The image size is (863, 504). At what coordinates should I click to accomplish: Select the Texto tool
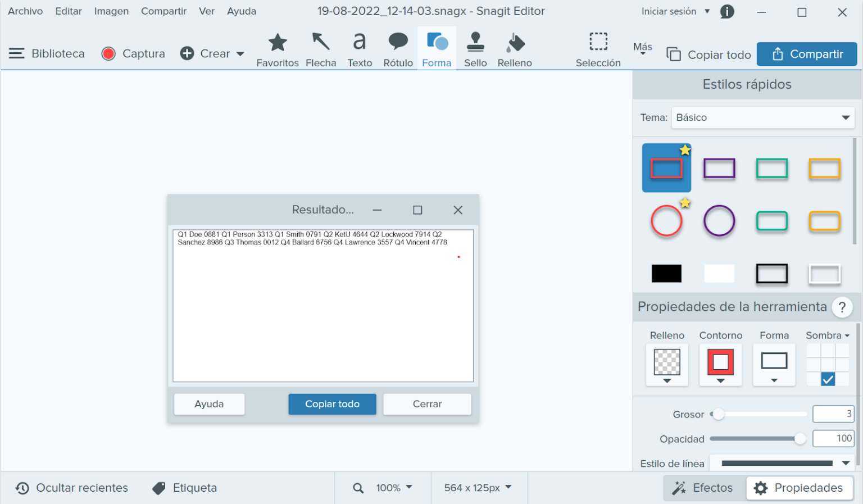pyautogui.click(x=360, y=50)
